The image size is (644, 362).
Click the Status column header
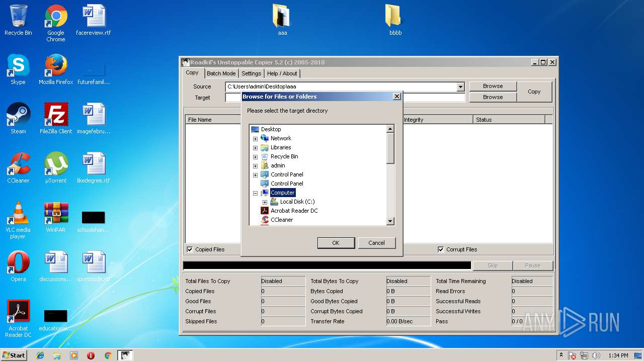[509, 120]
